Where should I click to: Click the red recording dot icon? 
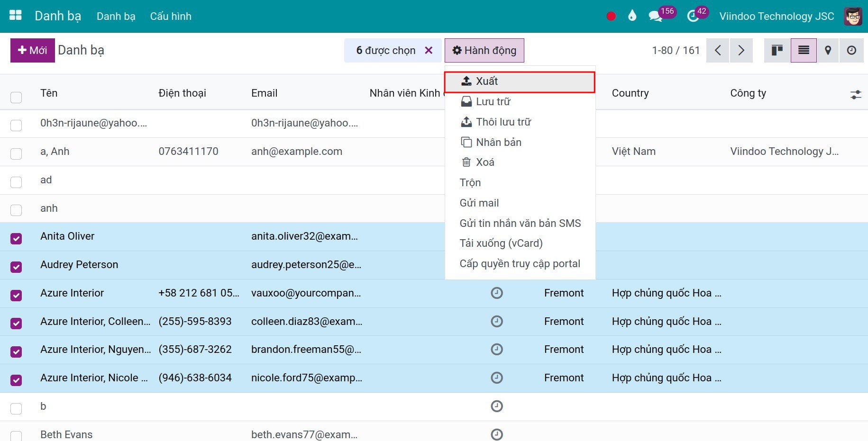point(611,16)
